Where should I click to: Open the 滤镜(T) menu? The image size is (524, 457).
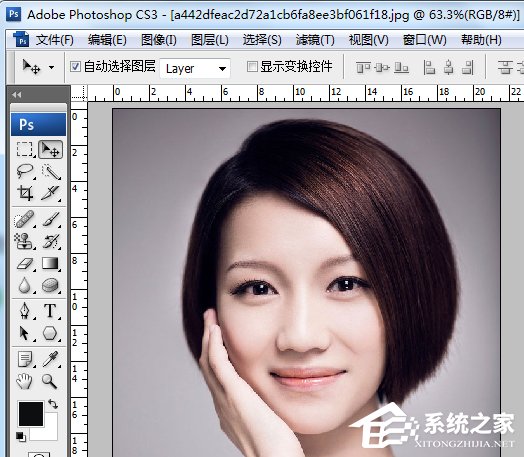click(x=315, y=40)
